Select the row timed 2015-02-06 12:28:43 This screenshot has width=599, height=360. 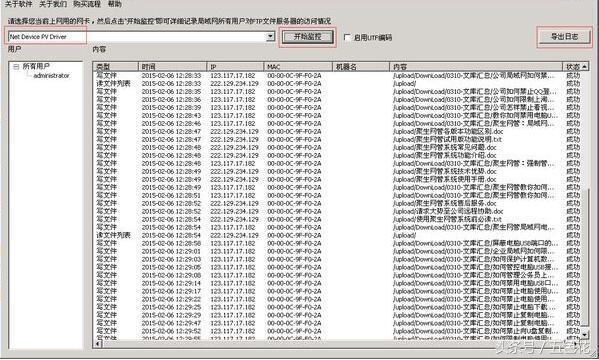pos(337,116)
